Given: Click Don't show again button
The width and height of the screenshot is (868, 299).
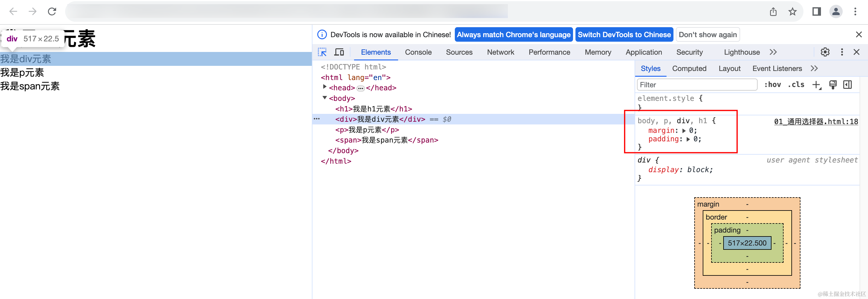Looking at the screenshot, I should (x=708, y=34).
